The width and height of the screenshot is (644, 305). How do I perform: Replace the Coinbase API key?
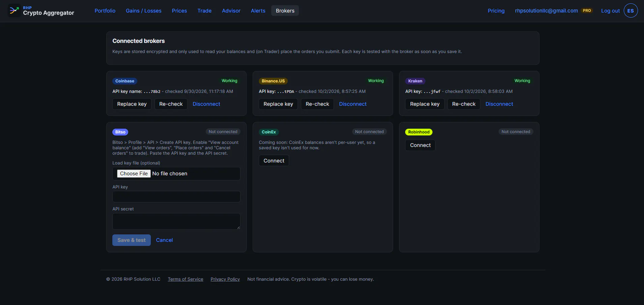coord(132,104)
